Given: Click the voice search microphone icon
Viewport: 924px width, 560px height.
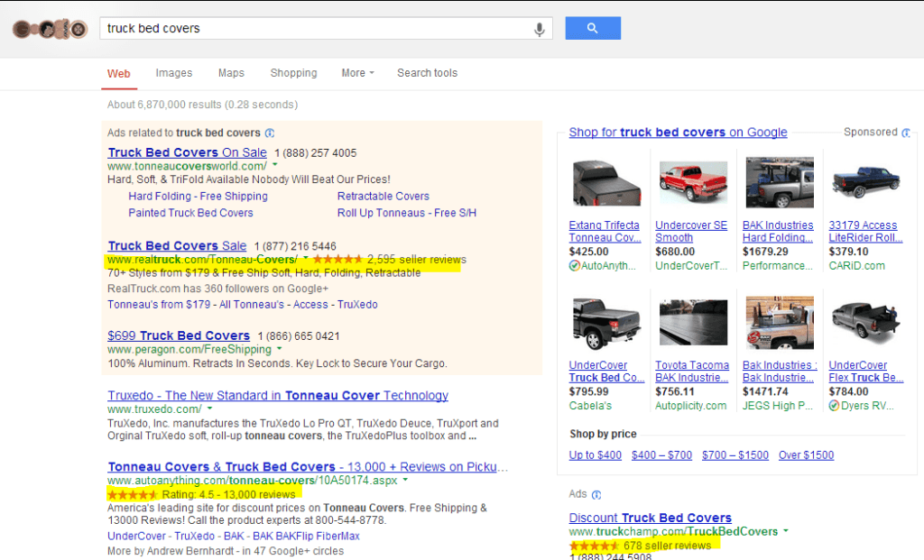Looking at the screenshot, I should pos(539,28).
